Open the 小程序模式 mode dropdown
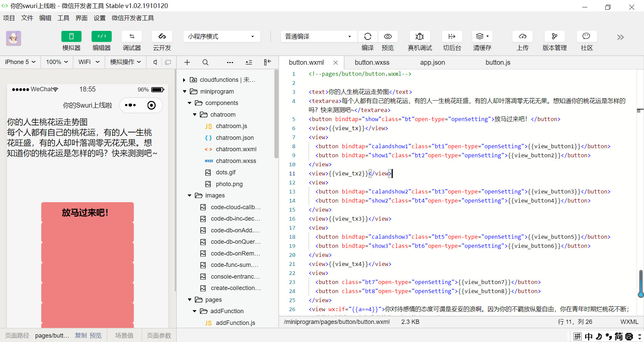This screenshot has width=644, height=342. 222,37
